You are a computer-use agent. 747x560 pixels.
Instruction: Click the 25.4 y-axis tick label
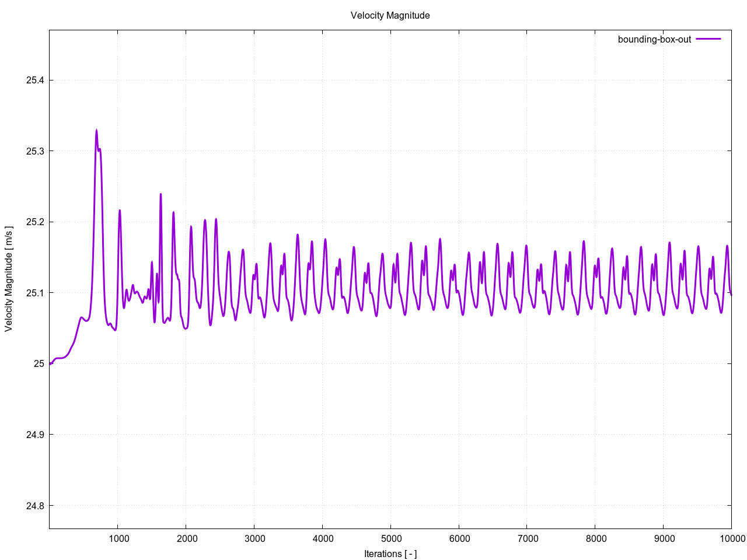pyautogui.click(x=35, y=80)
